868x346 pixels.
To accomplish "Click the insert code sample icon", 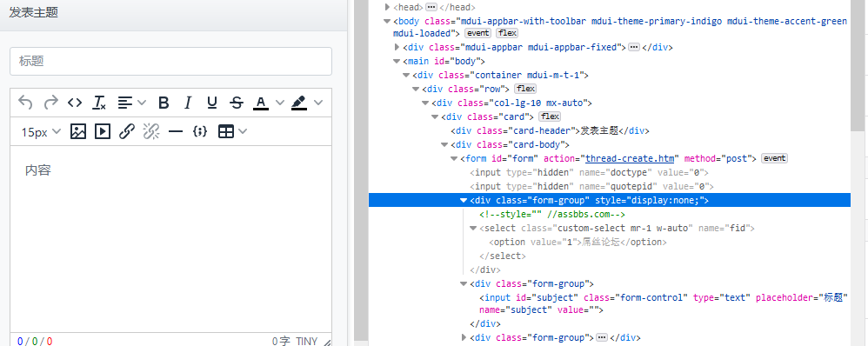I will click(200, 131).
